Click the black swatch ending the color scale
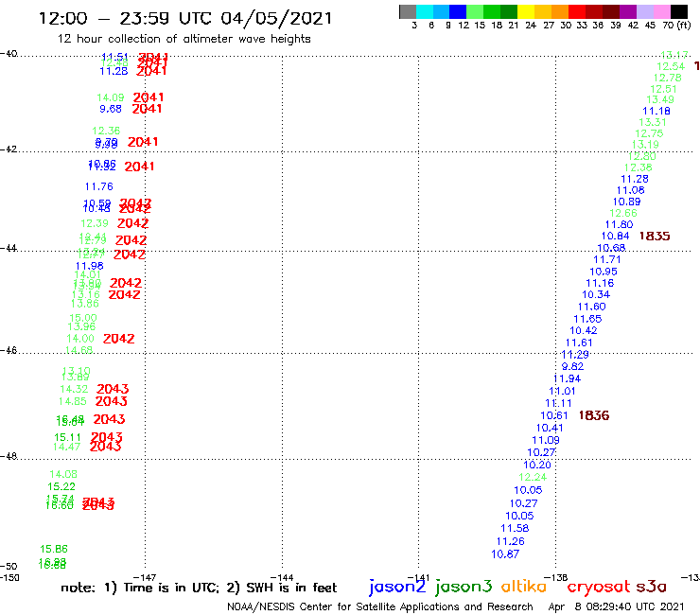This screenshot has width=700, height=615. pyautogui.click(x=678, y=11)
